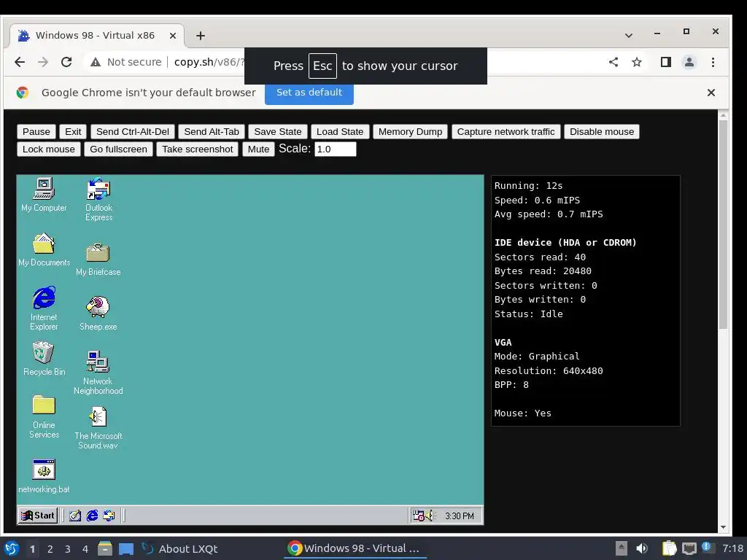This screenshot has height=560, width=747.
Task: Click Load State button
Action: coord(340,132)
